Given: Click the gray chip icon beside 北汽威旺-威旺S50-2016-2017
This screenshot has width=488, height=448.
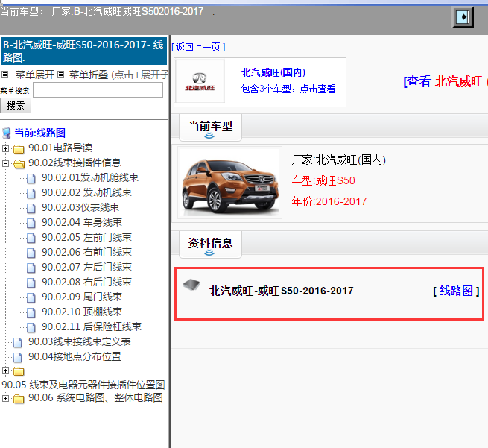Looking at the screenshot, I should click(191, 284).
